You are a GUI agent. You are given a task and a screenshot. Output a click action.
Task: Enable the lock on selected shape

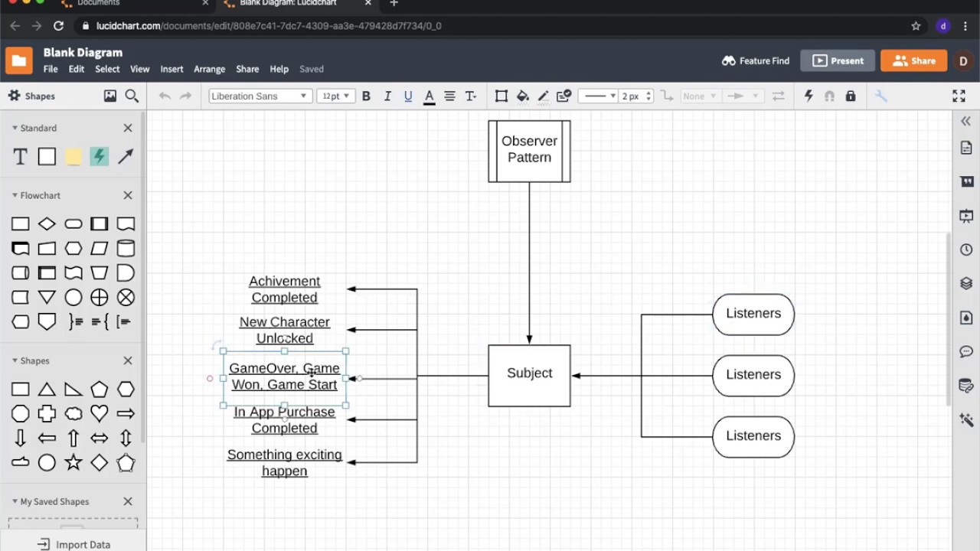click(x=850, y=96)
